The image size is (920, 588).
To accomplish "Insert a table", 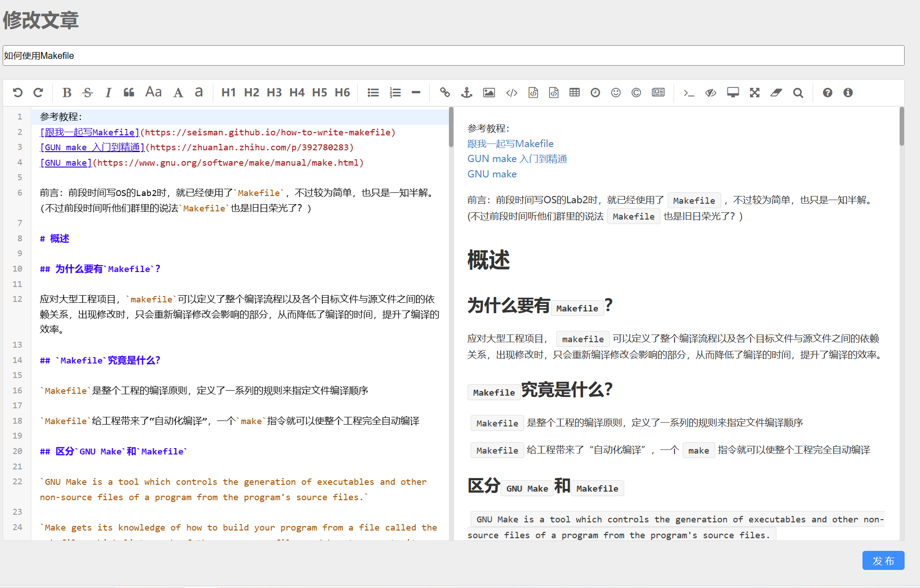I will (574, 93).
